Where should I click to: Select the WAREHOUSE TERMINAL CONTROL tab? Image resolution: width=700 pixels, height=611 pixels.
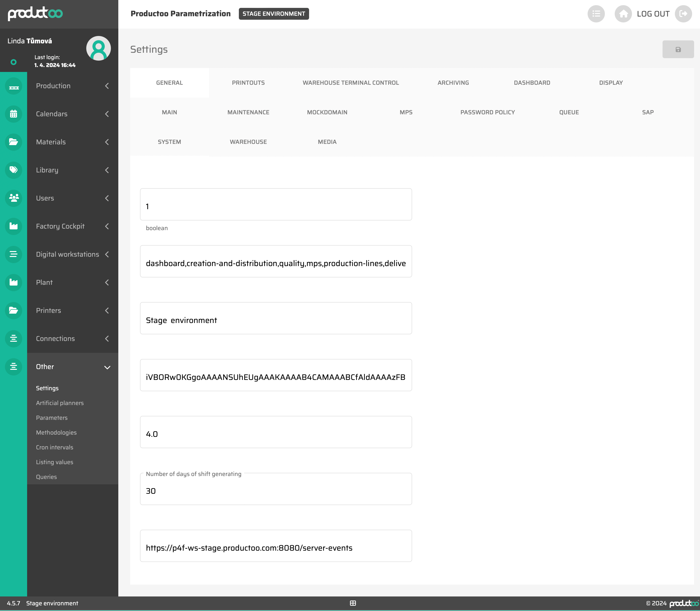click(350, 83)
